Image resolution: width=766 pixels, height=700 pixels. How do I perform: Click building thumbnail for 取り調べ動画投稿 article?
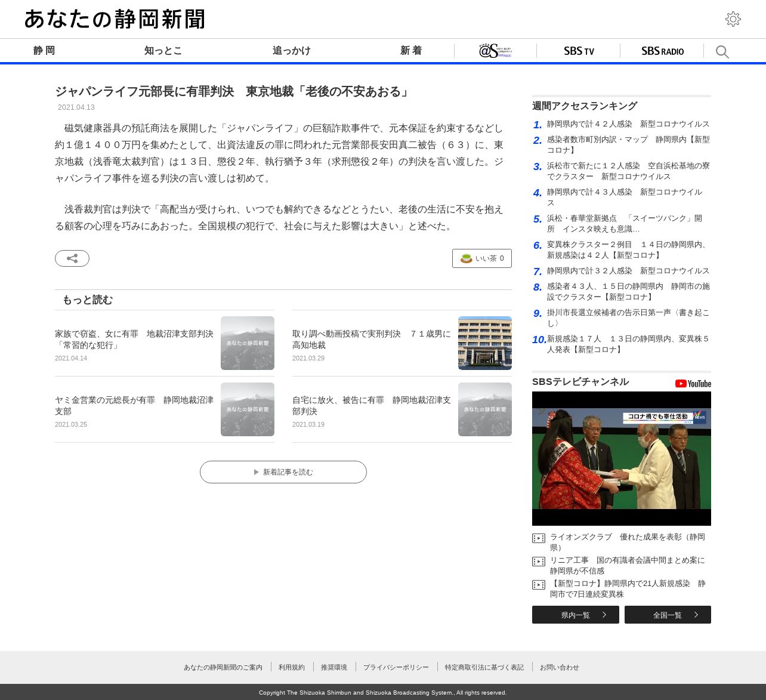[485, 343]
